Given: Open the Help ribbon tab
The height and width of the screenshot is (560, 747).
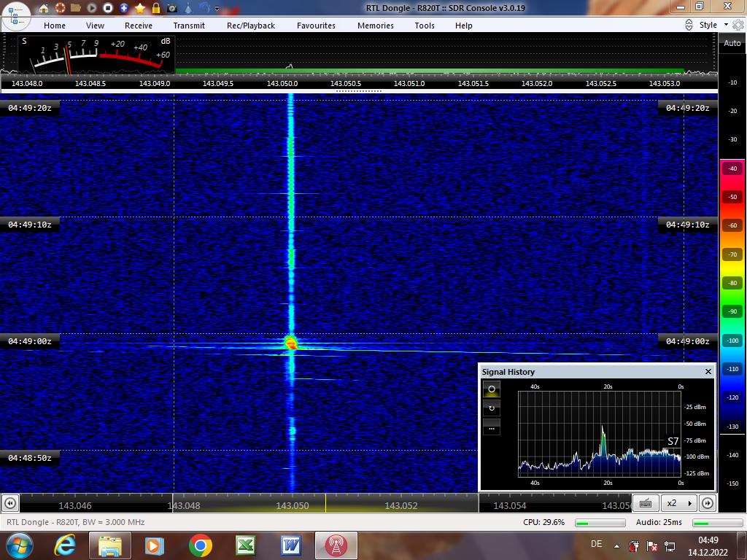Looking at the screenshot, I should (x=463, y=26).
